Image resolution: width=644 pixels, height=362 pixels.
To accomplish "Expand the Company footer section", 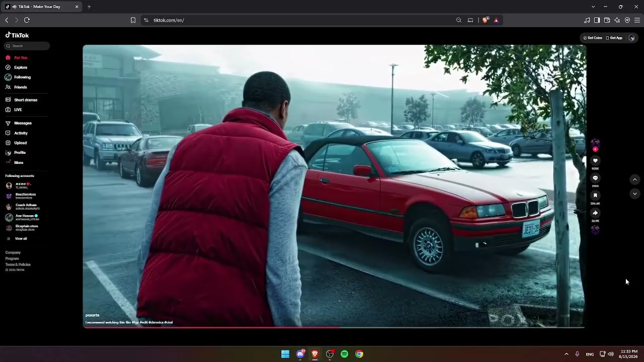I will 13,252.
